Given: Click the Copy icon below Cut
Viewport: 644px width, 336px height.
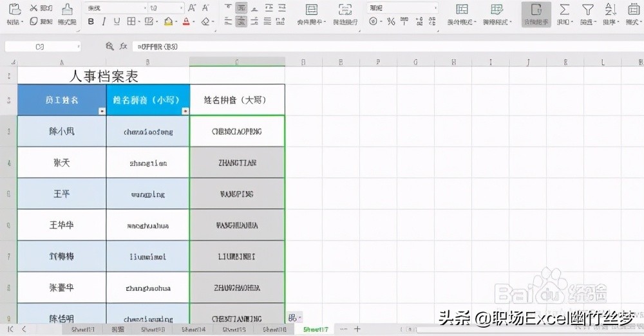Looking at the screenshot, I should [33, 21].
